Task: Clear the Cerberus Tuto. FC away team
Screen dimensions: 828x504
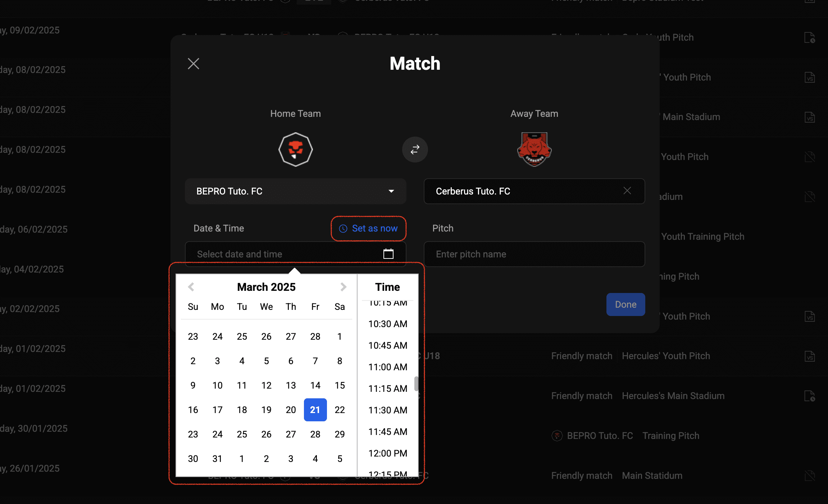Action: (x=627, y=191)
